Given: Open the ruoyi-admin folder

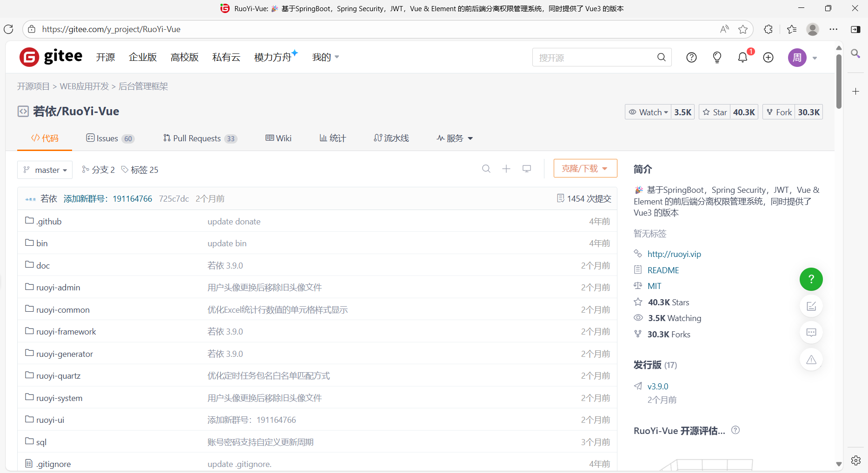Looking at the screenshot, I should pos(58,287).
